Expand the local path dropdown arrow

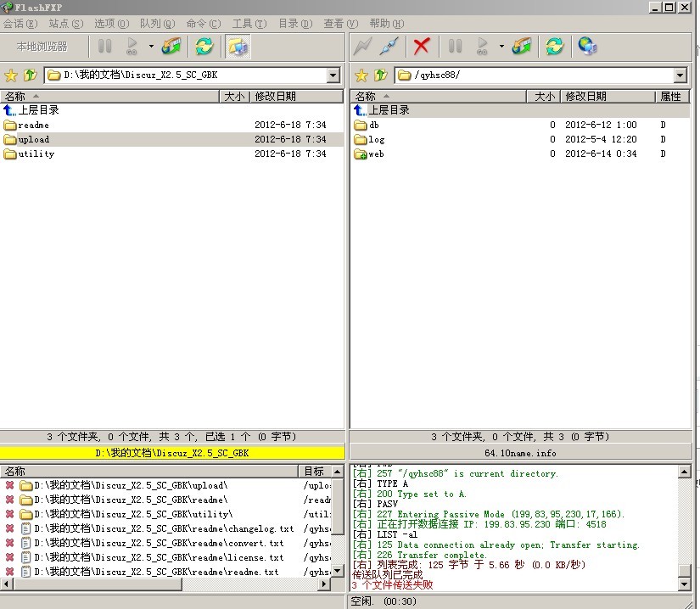tap(333, 75)
